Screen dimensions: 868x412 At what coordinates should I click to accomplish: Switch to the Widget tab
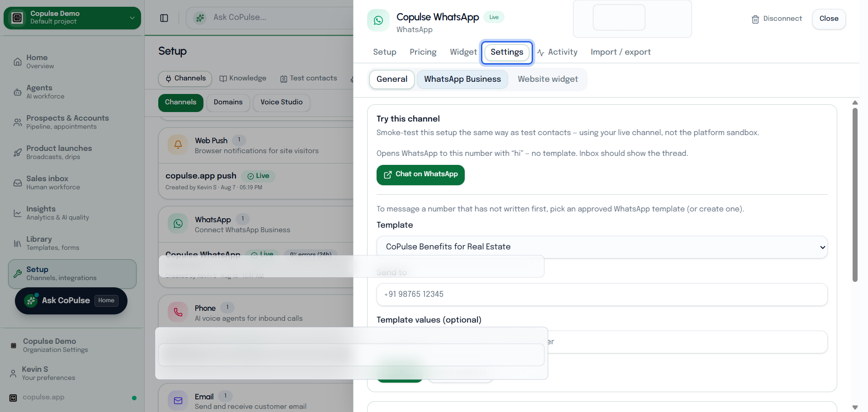click(x=463, y=52)
